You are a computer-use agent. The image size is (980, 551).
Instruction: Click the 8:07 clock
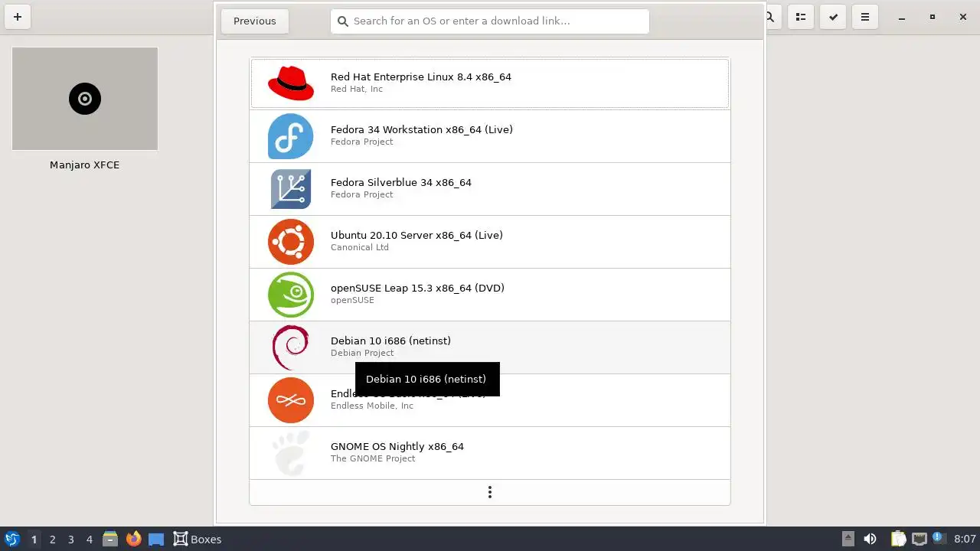point(965,539)
